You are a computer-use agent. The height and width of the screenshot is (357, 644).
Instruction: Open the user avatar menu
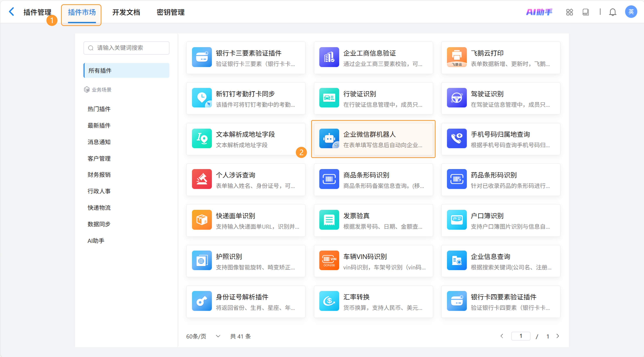[x=631, y=12]
